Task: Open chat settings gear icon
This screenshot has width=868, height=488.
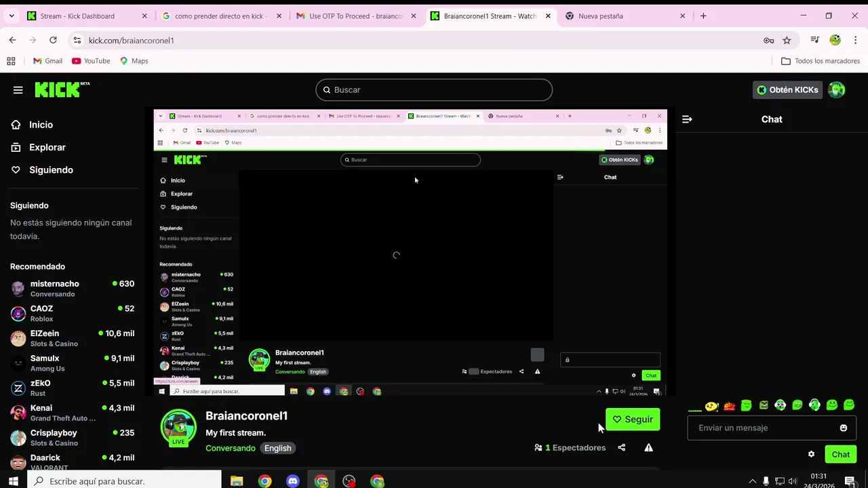Action: (811, 454)
